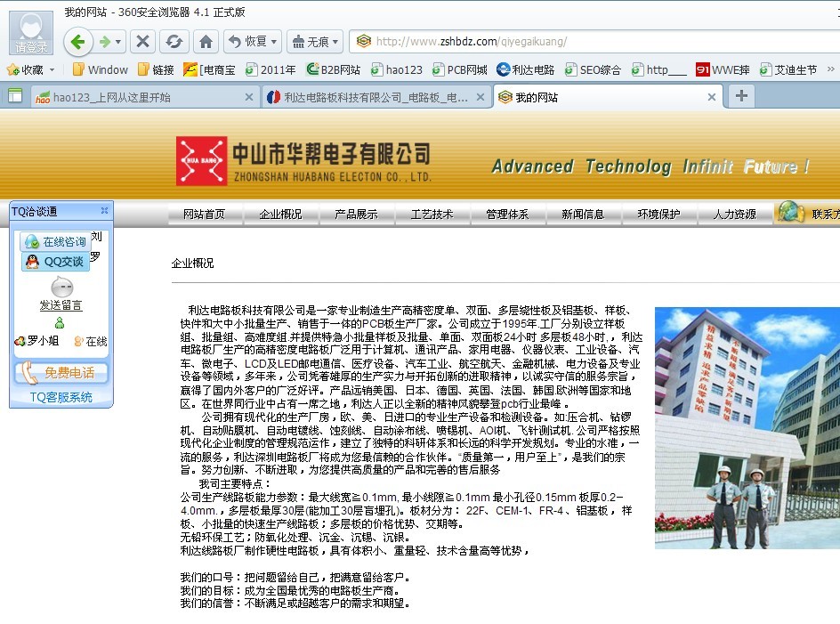Click the QQ交谈 button
840x624 pixels.
pyautogui.click(x=56, y=261)
